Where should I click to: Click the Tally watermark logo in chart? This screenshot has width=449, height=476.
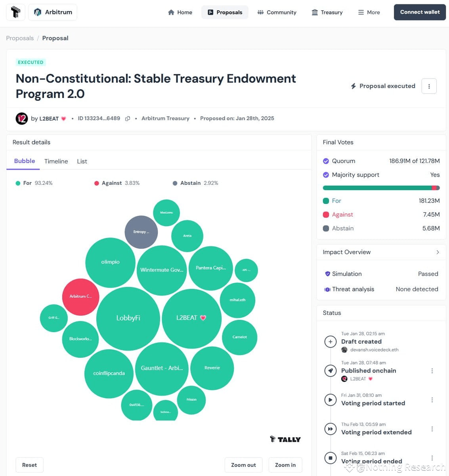tap(285, 439)
